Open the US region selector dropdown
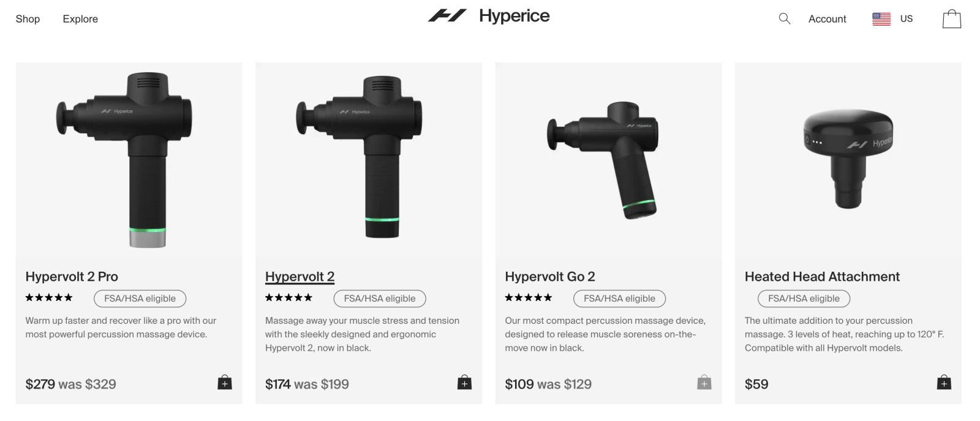This screenshot has height=421, width=980. (893, 18)
